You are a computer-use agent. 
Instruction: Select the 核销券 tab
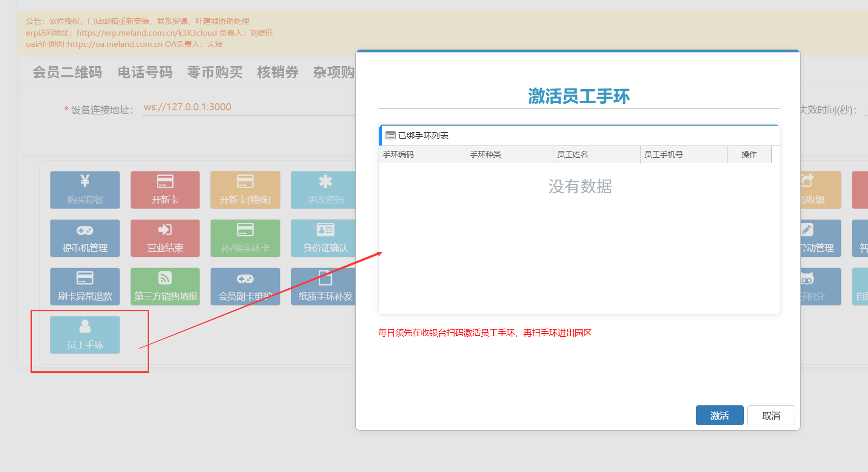tap(277, 72)
